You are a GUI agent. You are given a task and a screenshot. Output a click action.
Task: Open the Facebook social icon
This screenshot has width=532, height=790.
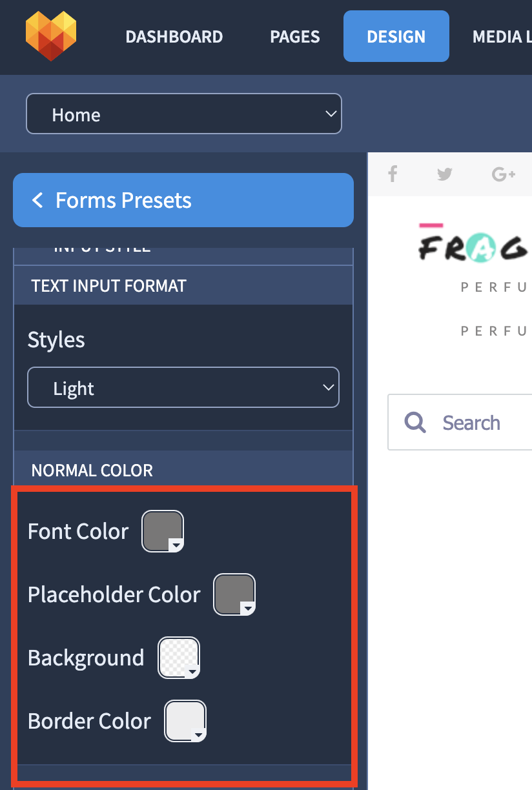[392, 174]
